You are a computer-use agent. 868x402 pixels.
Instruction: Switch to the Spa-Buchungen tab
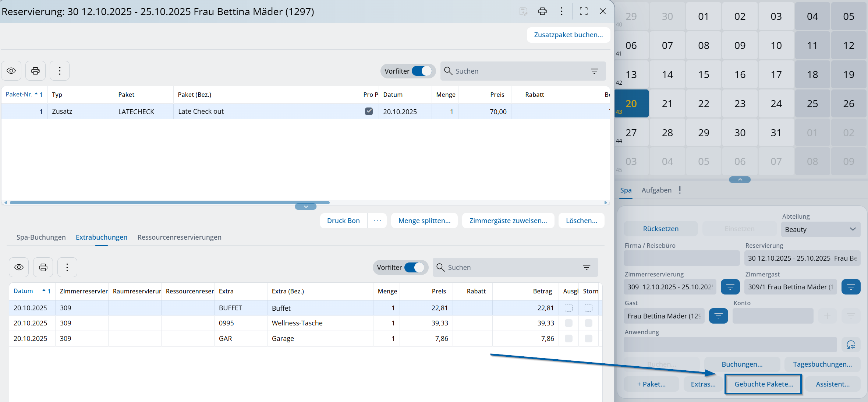[x=41, y=237]
